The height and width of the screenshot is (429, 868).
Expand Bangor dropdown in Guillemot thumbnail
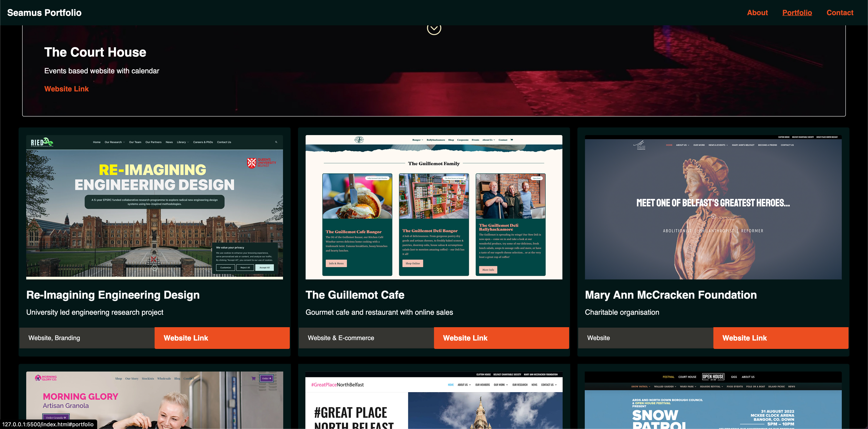coord(417,140)
